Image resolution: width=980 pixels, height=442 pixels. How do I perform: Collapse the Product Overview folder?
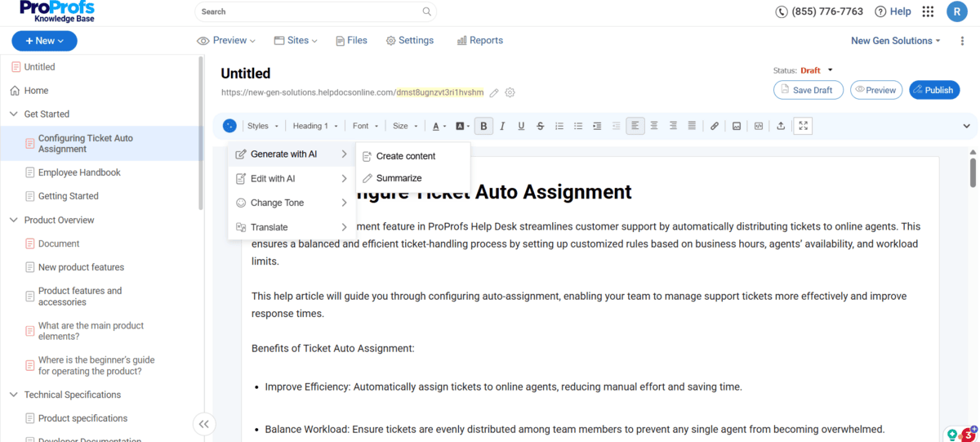(x=13, y=220)
